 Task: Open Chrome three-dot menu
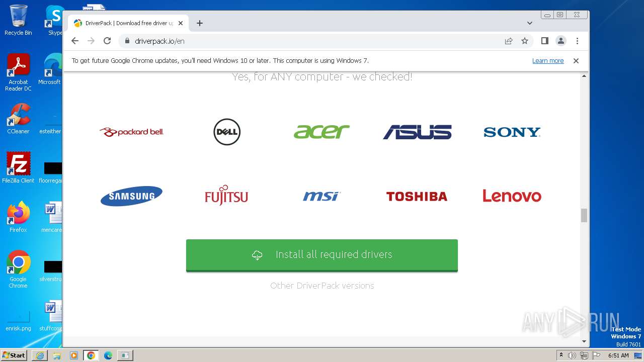click(x=577, y=41)
